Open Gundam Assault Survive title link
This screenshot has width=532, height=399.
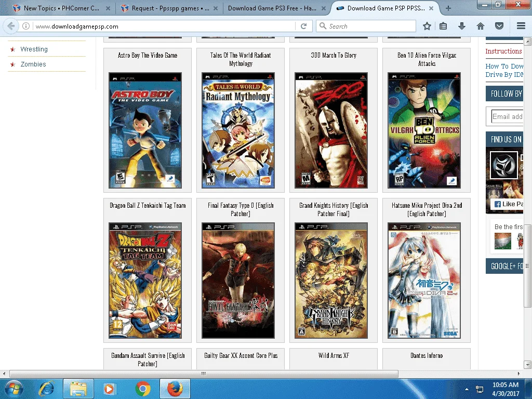pyautogui.click(x=148, y=360)
